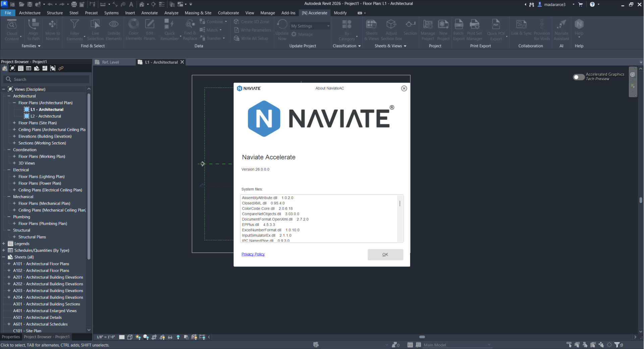Viewport: 644px width, 349px height.
Task: Click the ClosedXML.dll entry
Action: click(263, 203)
